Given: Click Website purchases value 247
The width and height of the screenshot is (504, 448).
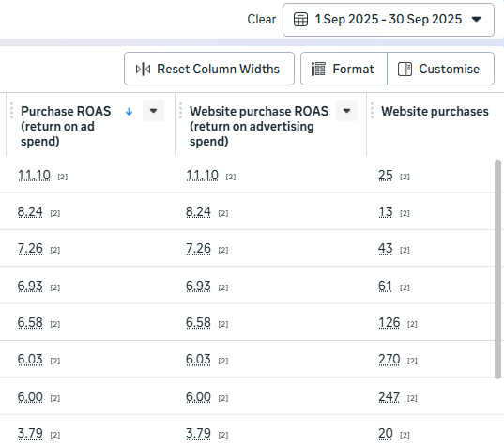Looking at the screenshot, I should click(389, 397).
